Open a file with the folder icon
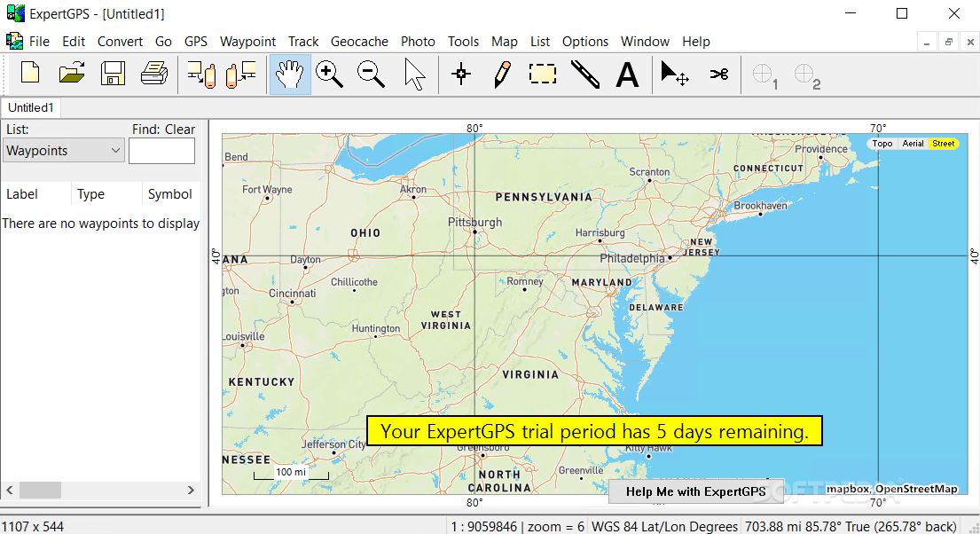 tap(72, 74)
